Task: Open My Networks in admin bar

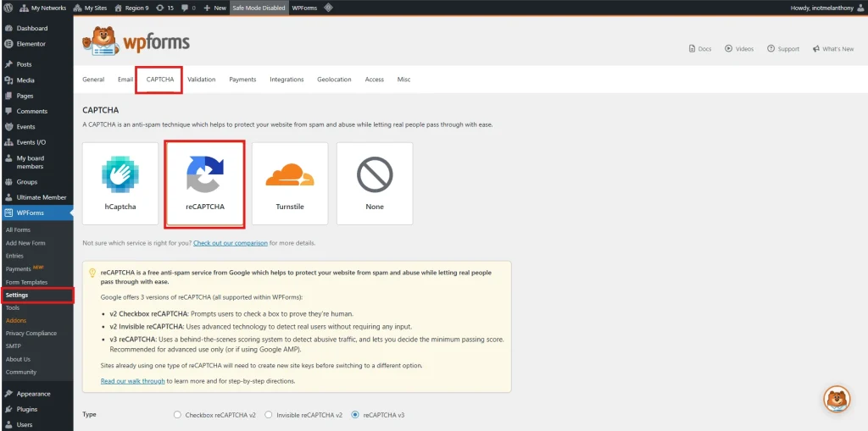Action: [x=42, y=8]
